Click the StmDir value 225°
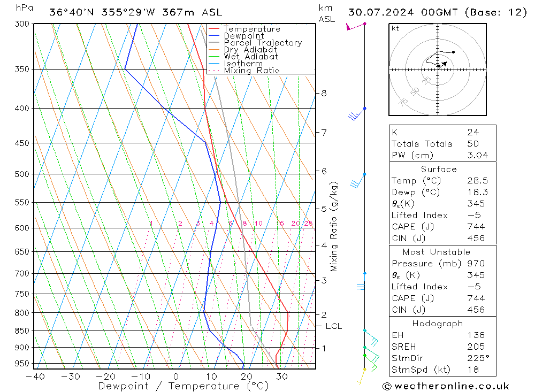 (478, 358)
